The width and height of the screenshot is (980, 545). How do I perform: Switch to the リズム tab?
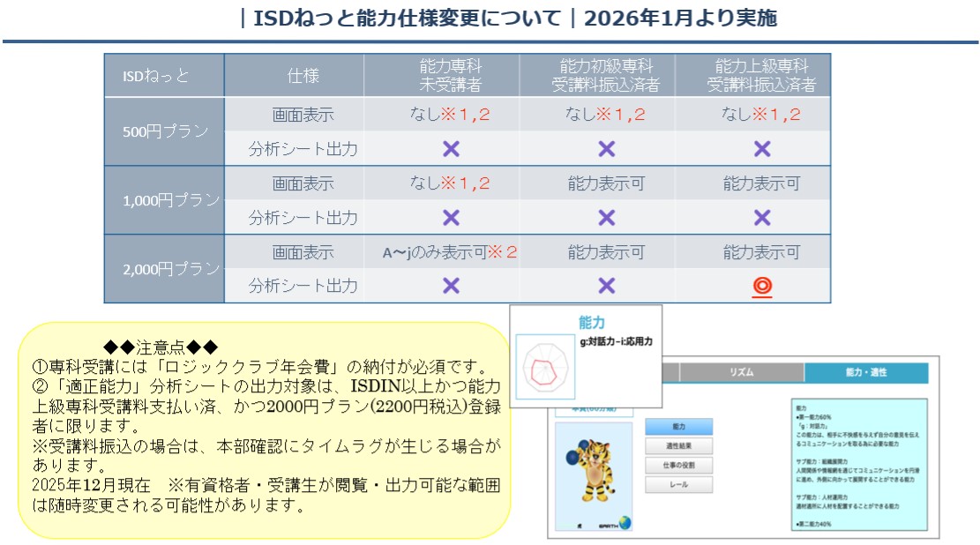click(x=741, y=373)
